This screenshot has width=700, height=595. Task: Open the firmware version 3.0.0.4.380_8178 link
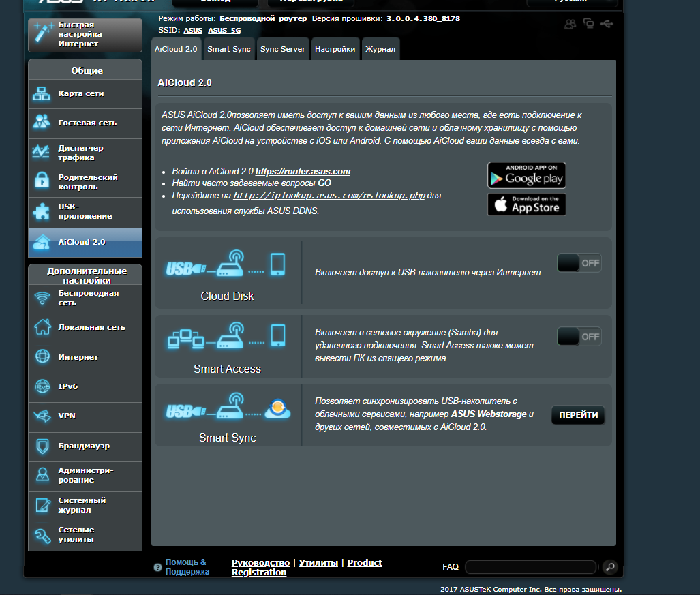(x=423, y=19)
